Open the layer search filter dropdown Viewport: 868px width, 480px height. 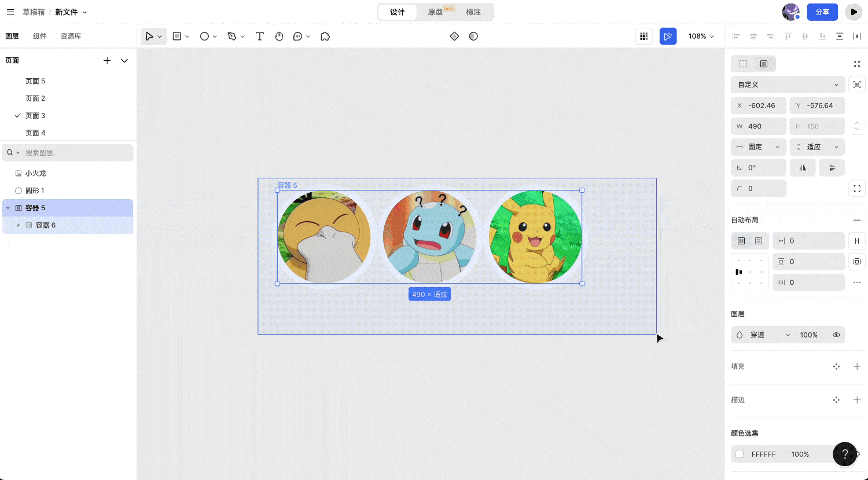pyautogui.click(x=13, y=153)
